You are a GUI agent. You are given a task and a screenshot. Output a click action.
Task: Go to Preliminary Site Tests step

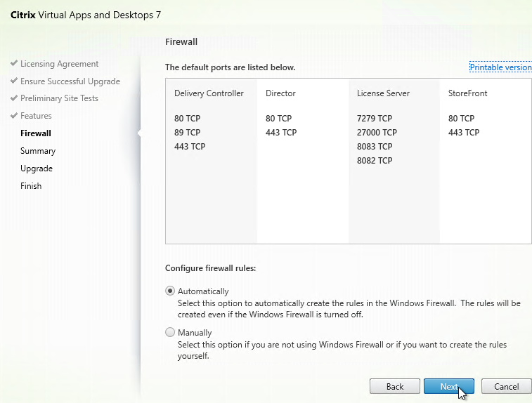[59, 98]
